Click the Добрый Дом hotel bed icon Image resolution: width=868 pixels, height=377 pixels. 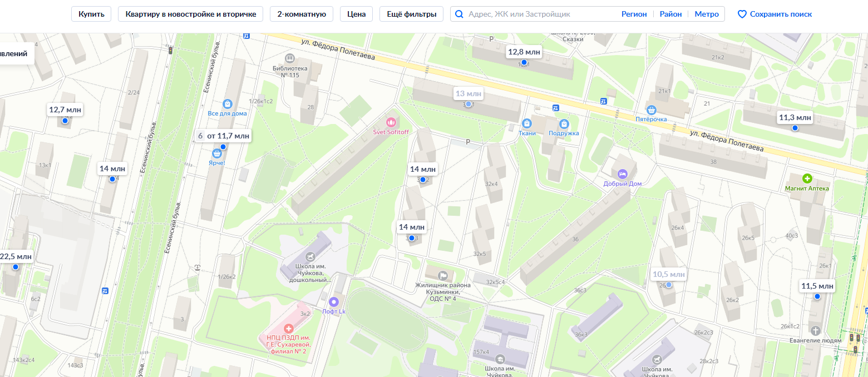tap(623, 173)
